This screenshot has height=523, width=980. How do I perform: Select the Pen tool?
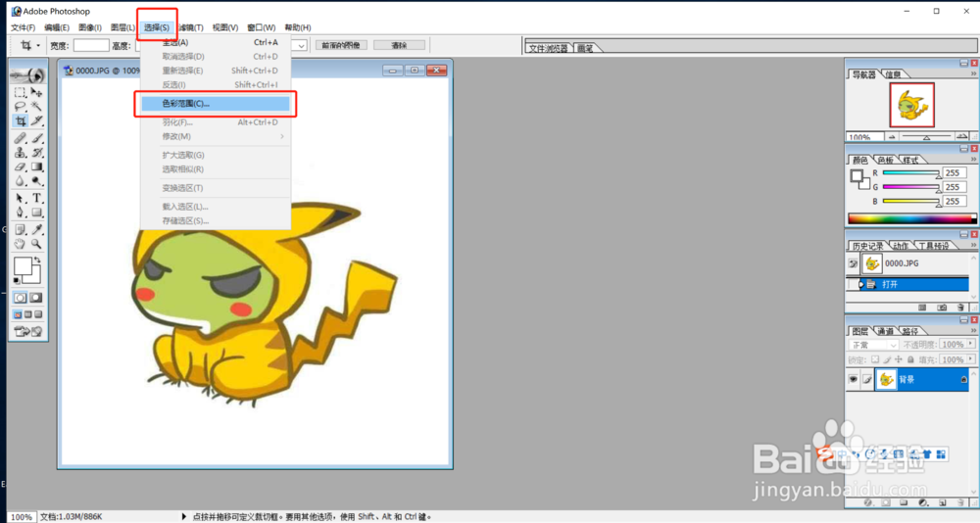(x=20, y=213)
